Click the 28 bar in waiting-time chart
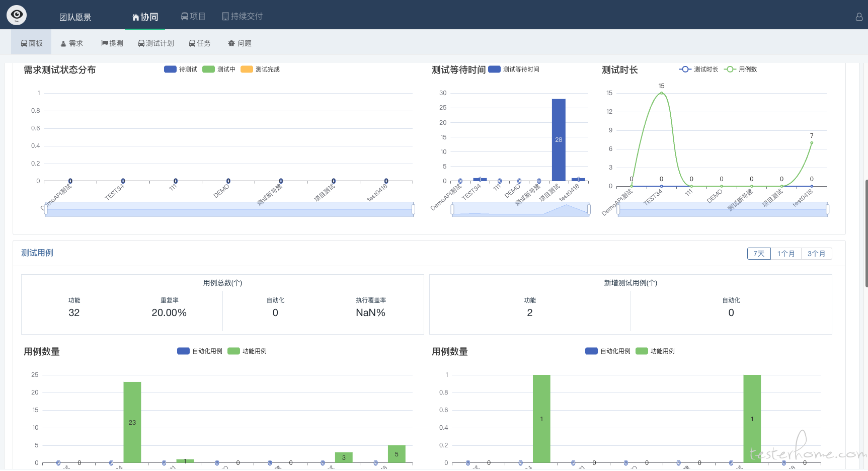The width and height of the screenshot is (868, 471). (x=559, y=139)
